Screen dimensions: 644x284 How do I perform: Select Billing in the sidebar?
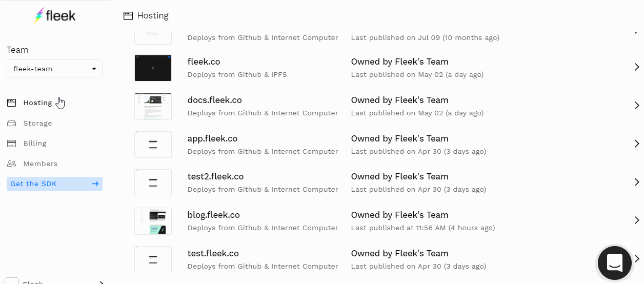point(35,144)
